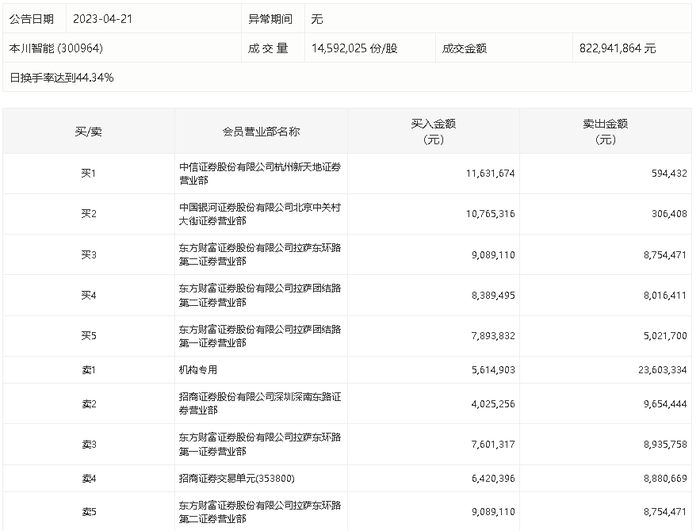
Task: Select the 买3 row label
Action: tap(88, 255)
